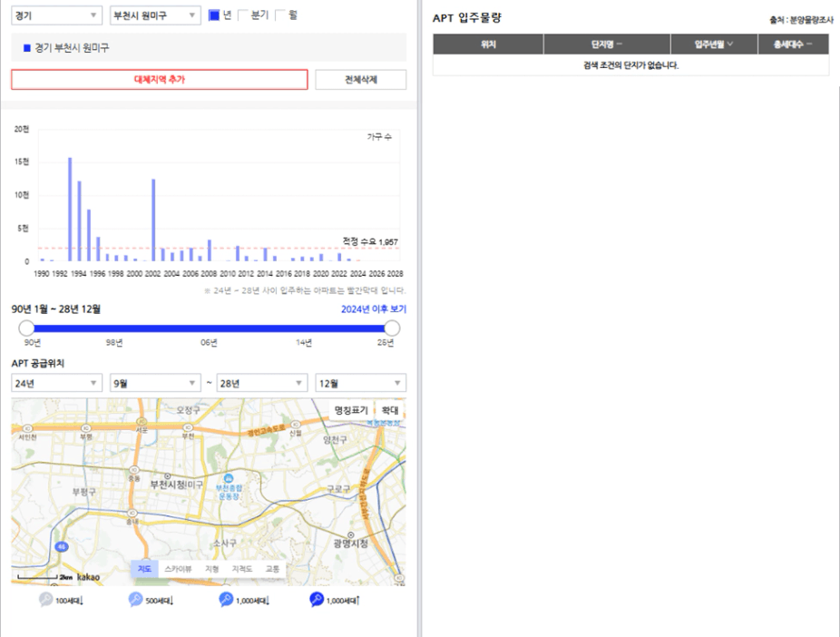Click the kakao logo on the map

point(88,577)
